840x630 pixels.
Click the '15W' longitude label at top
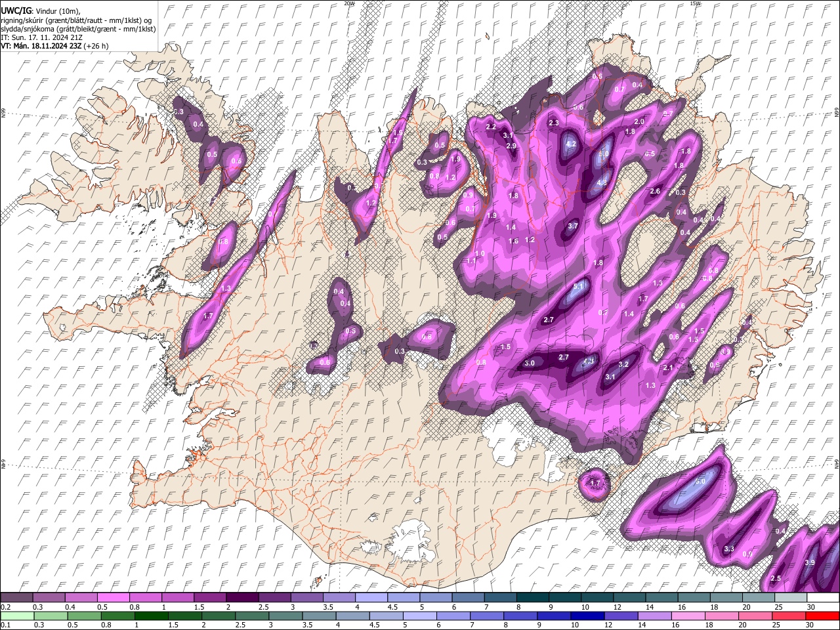[695, 3]
